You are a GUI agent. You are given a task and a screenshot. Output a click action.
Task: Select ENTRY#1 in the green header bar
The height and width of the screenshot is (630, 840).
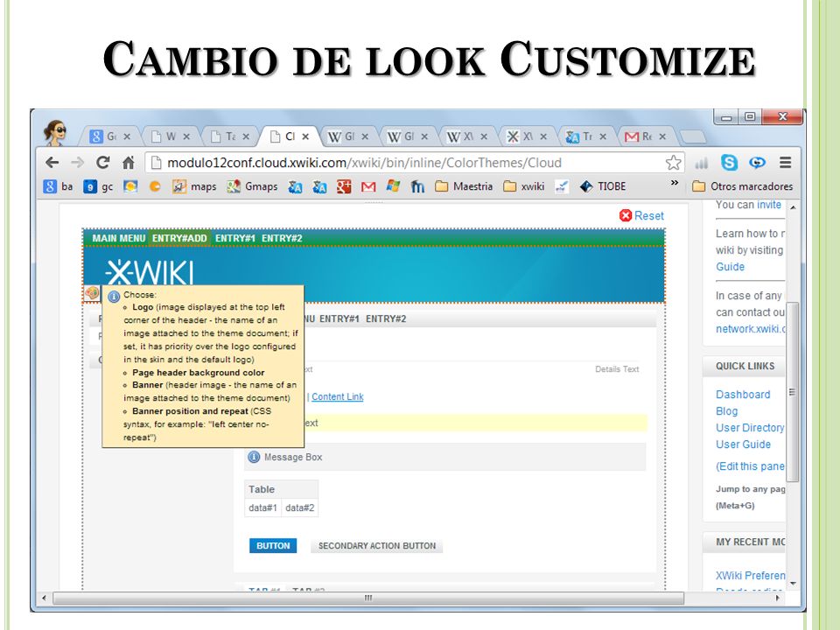235,238
